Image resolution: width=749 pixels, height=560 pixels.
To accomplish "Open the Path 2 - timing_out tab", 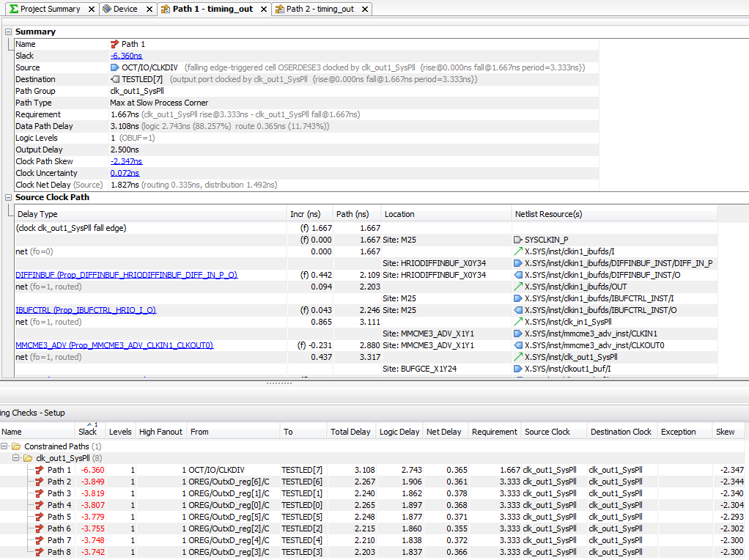I will tap(320, 9).
